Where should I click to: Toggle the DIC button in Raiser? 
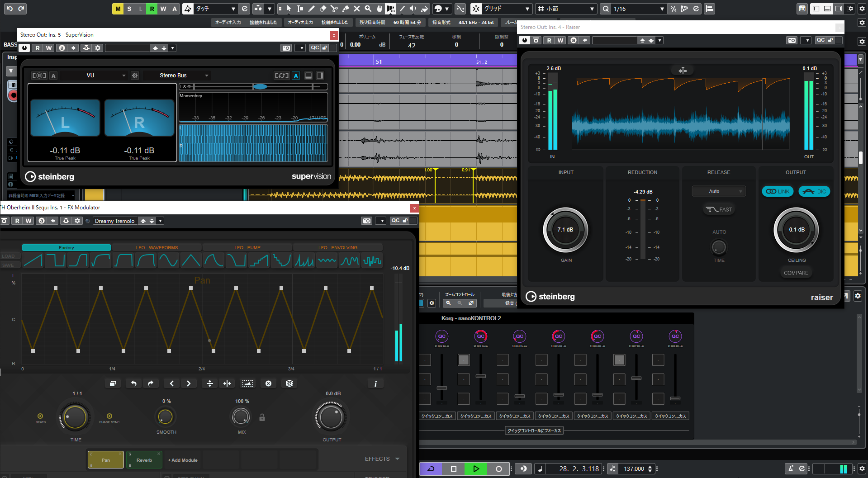tap(814, 191)
